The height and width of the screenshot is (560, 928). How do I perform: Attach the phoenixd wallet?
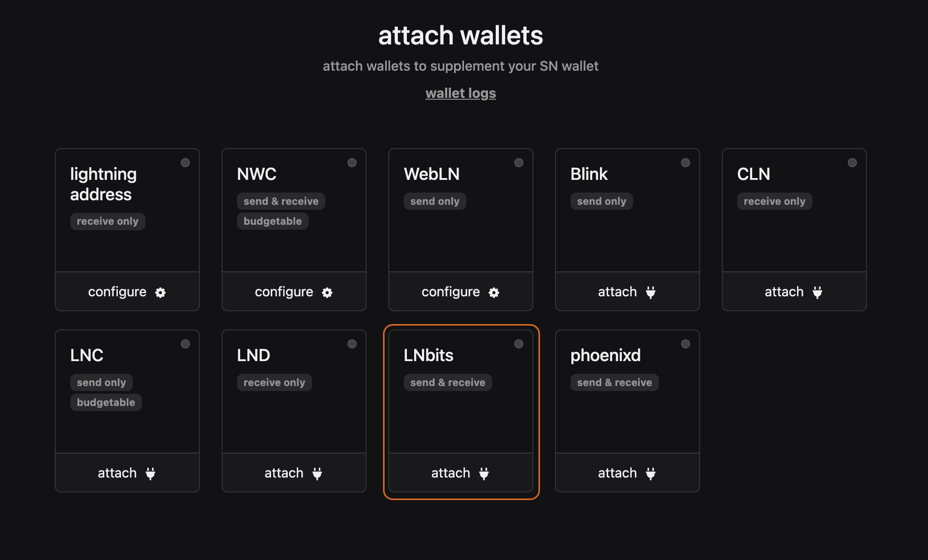[628, 473]
